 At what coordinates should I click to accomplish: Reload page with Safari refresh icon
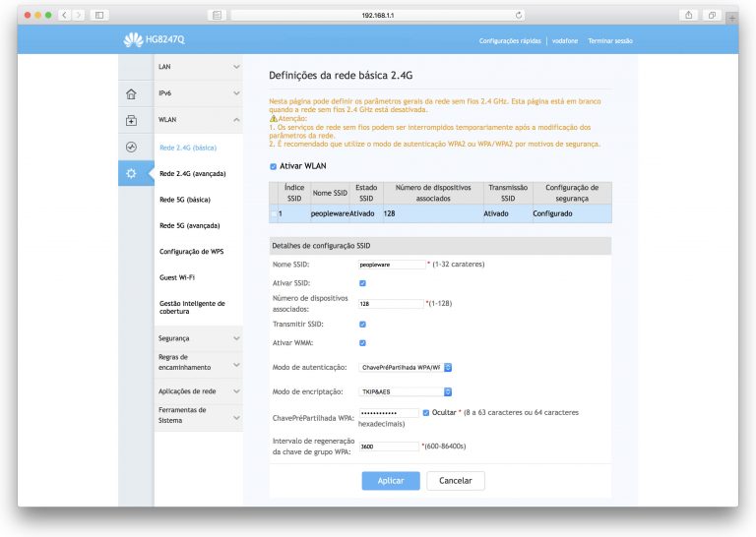pyautogui.click(x=519, y=16)
